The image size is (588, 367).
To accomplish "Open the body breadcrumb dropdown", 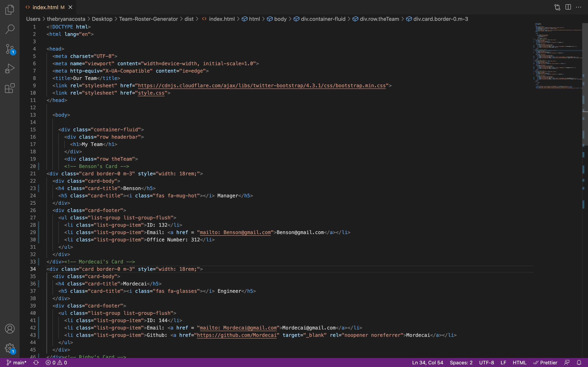I will coord(280,19).
